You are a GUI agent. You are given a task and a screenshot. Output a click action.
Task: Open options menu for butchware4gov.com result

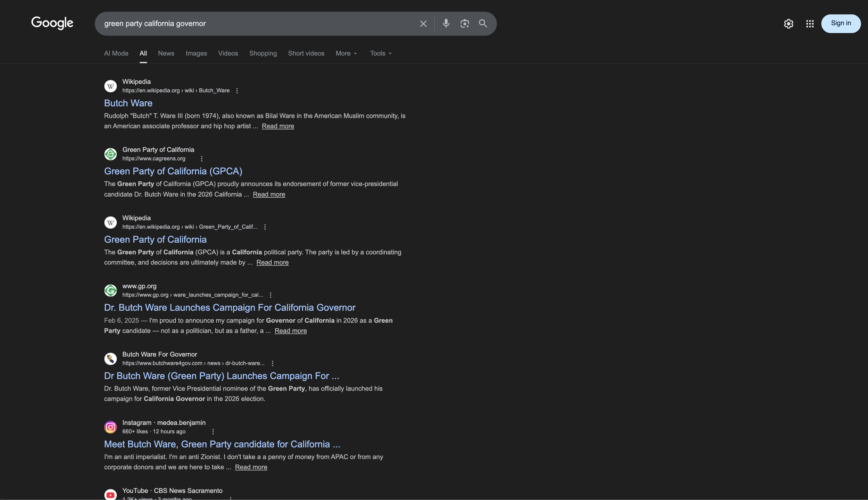(x=273, y=363)
